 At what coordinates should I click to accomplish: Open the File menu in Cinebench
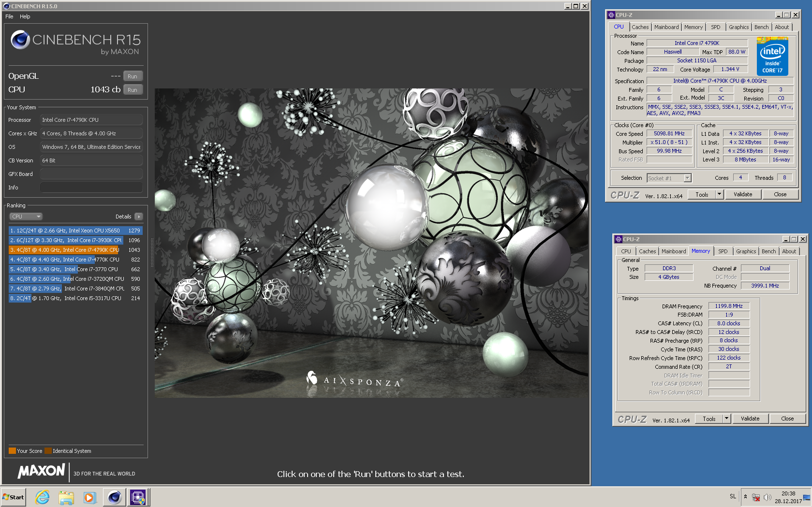(x=9, y=16)
